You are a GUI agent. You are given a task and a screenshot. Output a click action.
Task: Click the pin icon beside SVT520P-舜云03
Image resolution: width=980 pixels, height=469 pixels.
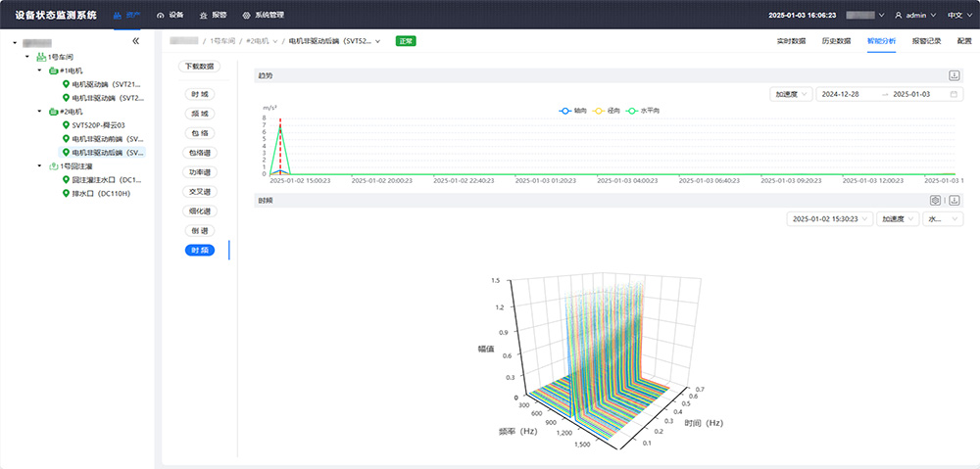[x=66, y=125]
